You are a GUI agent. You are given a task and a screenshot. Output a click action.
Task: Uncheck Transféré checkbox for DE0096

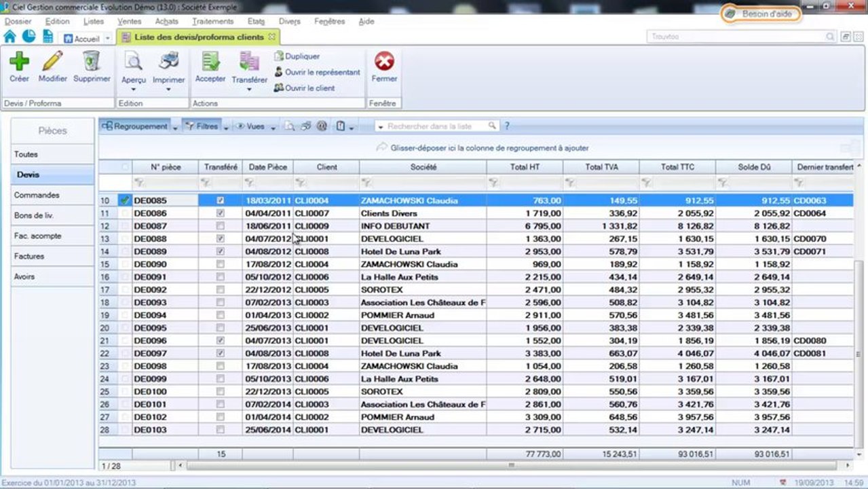(220, 340)
